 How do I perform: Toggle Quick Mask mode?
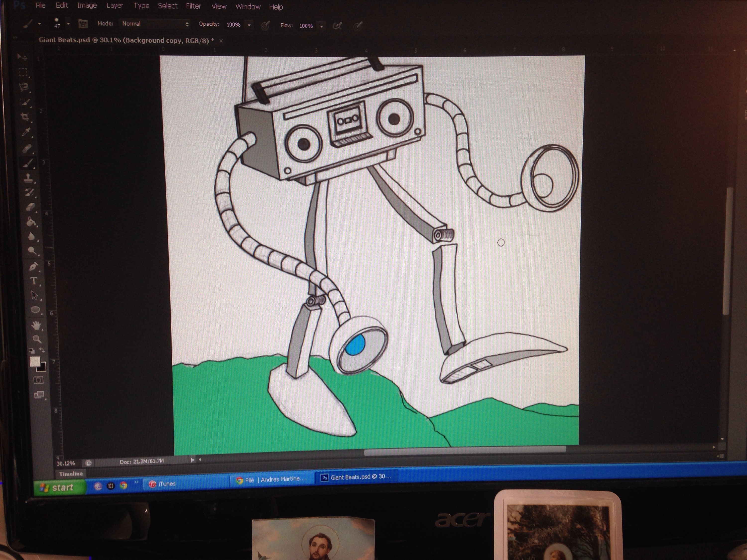[x=38, y=380]
